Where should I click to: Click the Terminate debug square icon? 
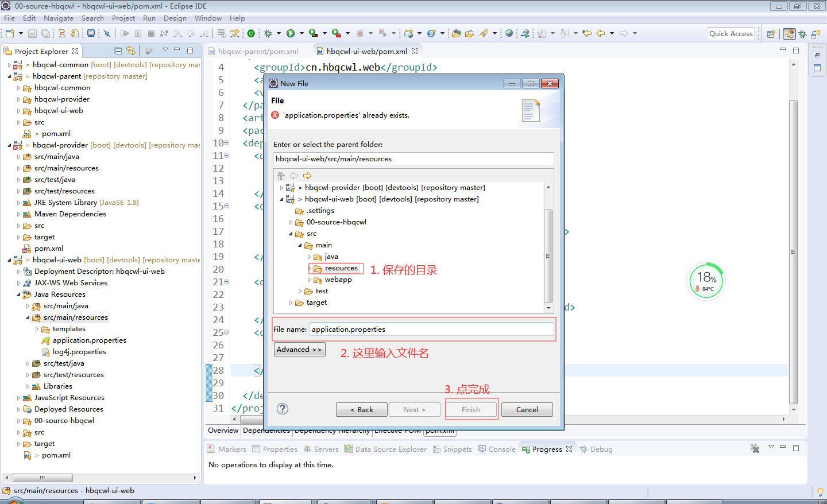click(x=151, y=33)
